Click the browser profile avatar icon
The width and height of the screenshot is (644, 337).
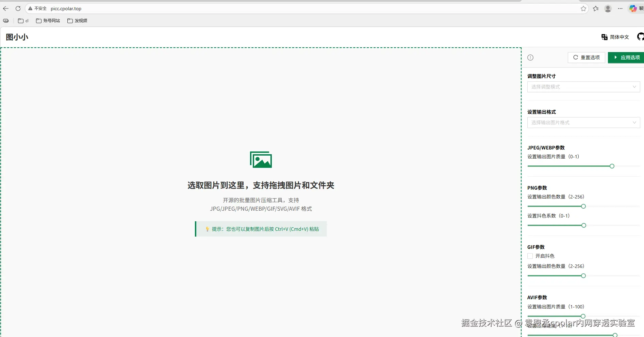(x=608, y=9)
